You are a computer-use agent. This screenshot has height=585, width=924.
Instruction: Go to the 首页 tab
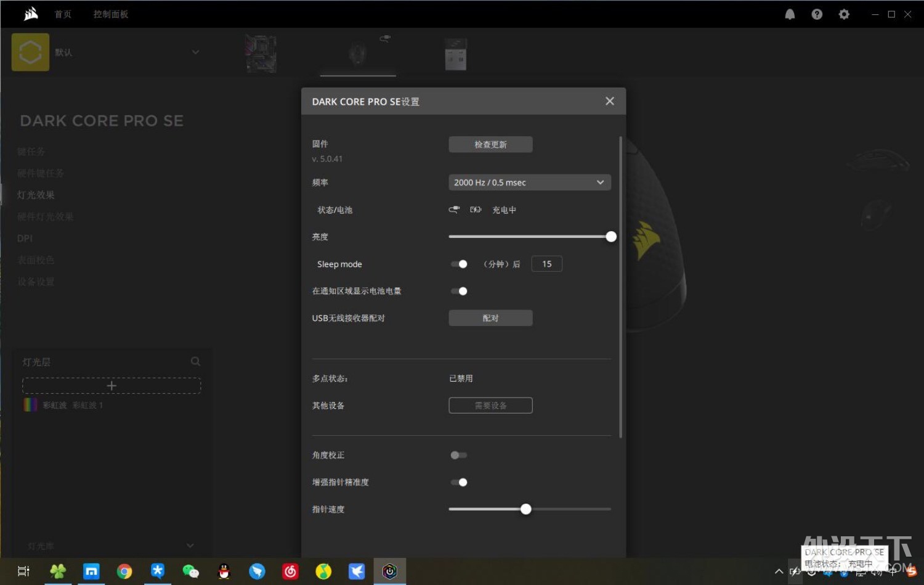tap(63, 14)
